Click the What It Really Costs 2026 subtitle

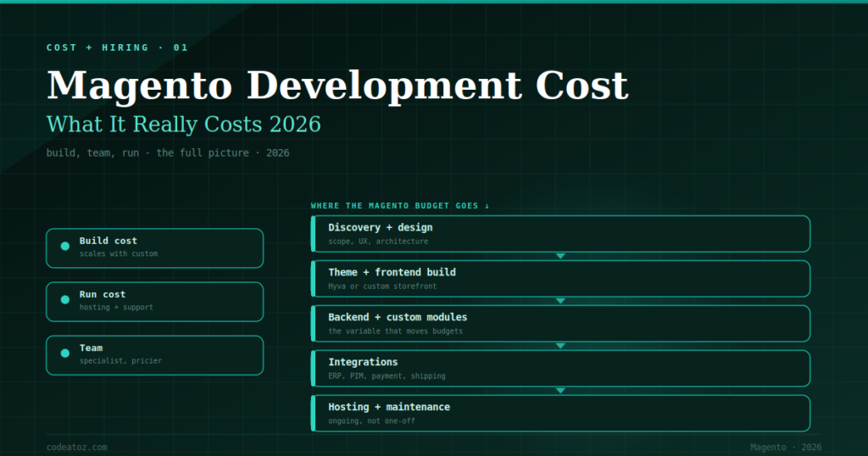coord(184,125)
